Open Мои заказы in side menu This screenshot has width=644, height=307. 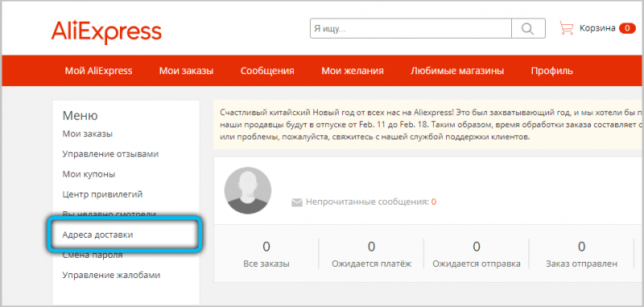point(88,134)
